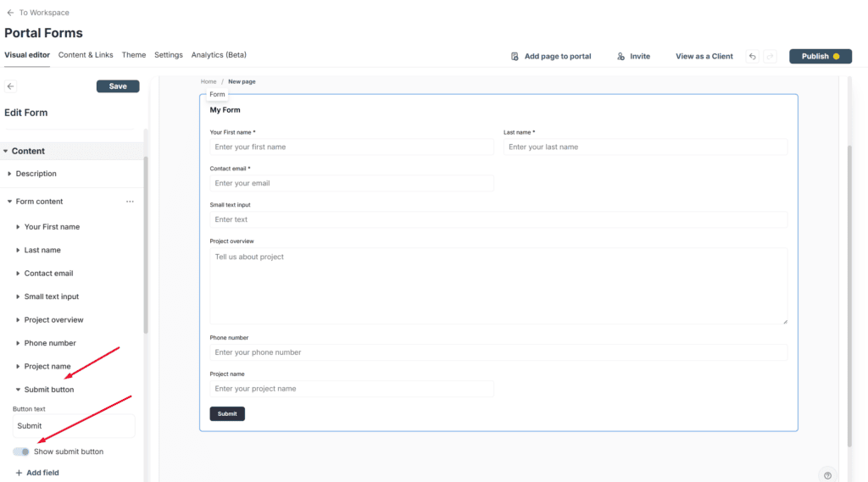Click the Publish button
Viewport: 868px width, 482px height.
pos(821,57)
